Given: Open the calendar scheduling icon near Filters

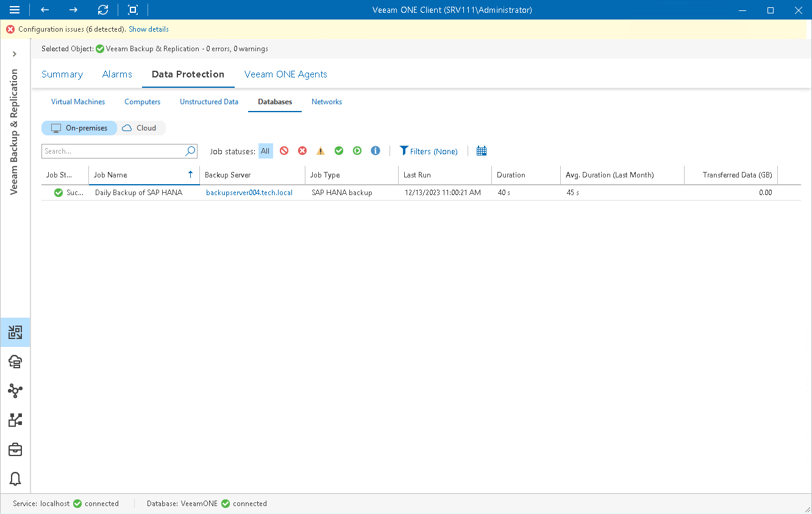Looking at the screenshot, I should tap(481, 151).
